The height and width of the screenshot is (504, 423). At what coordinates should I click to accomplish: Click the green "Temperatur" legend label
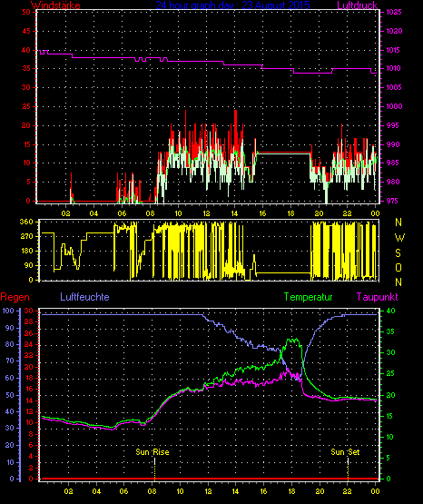pyautogui.click(x=308, y=297)
